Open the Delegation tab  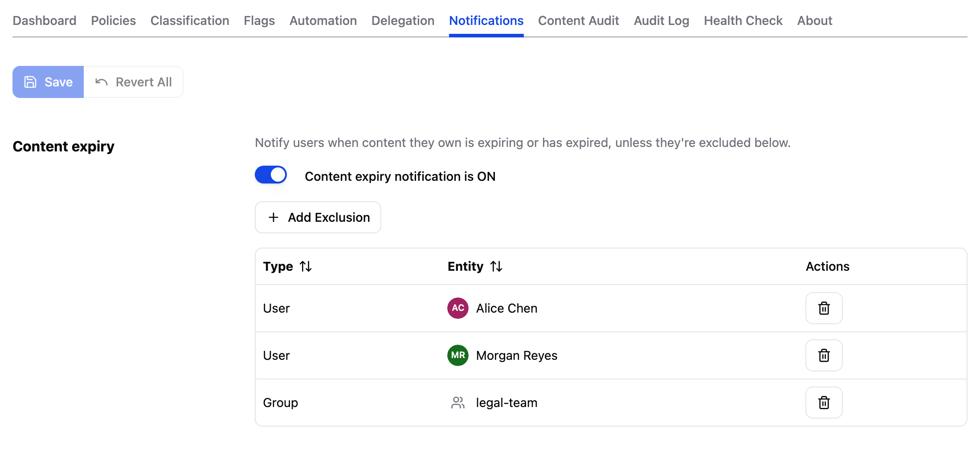click(403, 20)
